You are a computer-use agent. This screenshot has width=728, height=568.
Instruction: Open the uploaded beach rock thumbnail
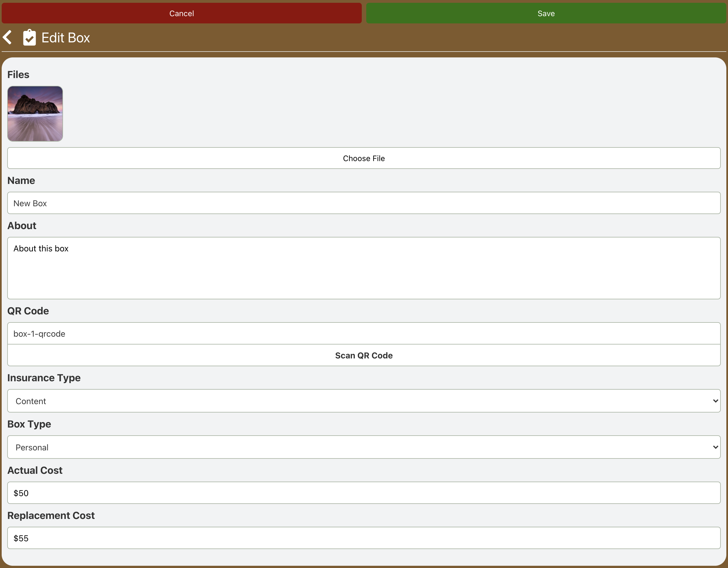(35, 114)
